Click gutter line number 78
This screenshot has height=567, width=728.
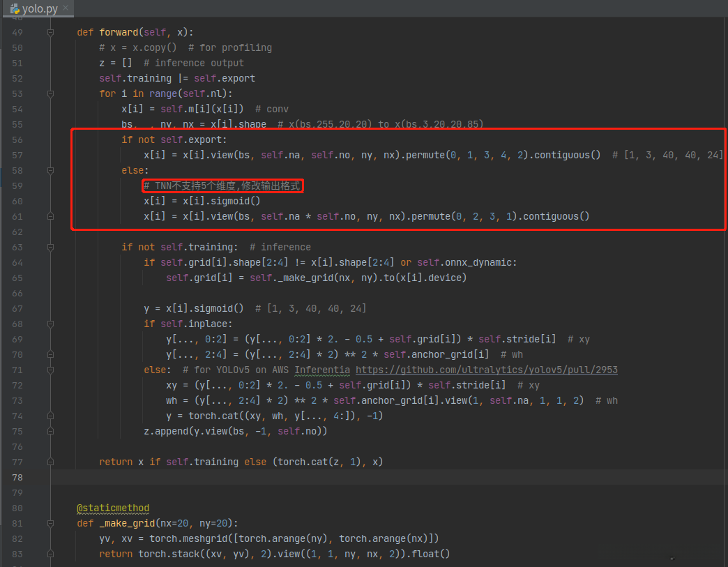pos(17,477)
